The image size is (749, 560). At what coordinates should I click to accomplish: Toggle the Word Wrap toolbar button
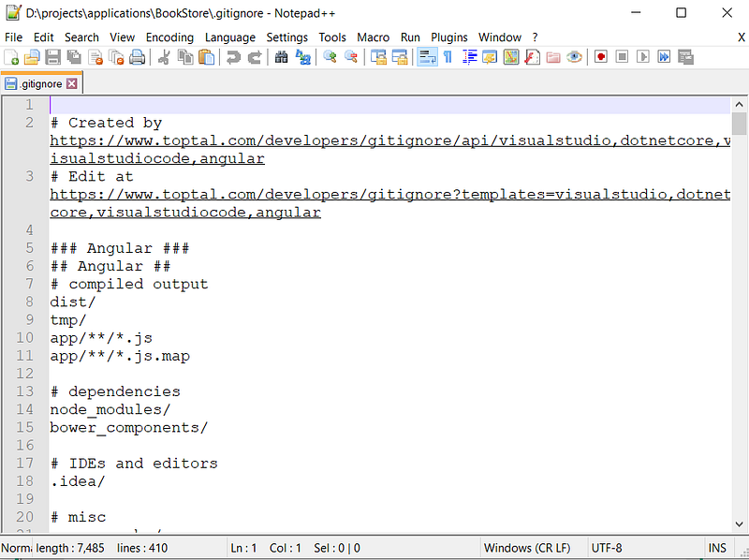pos(427,57)
